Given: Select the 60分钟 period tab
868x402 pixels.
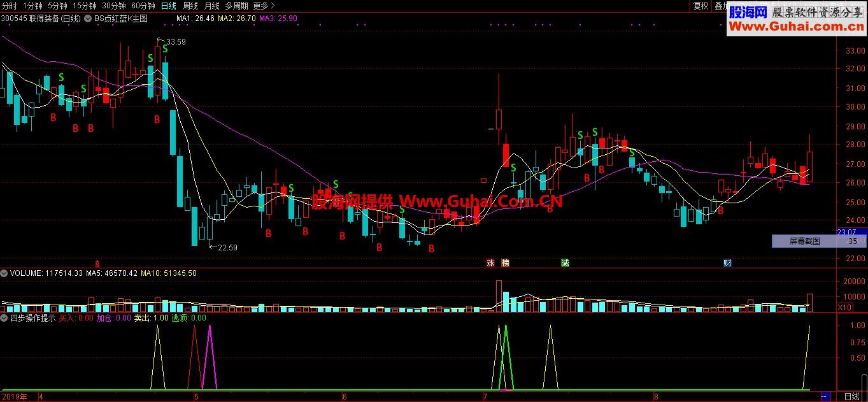Looking at the screenshot, I should point(143,6).
